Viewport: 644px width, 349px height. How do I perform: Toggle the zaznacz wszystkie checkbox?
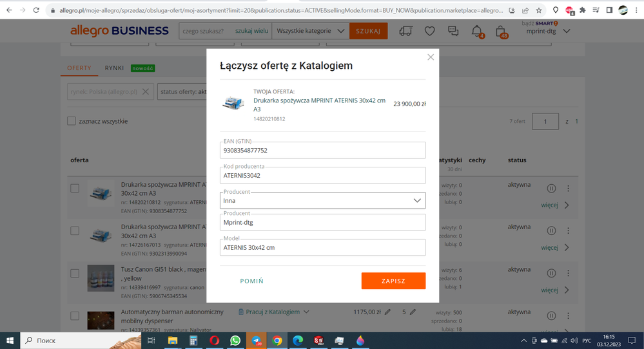[72, 121]
